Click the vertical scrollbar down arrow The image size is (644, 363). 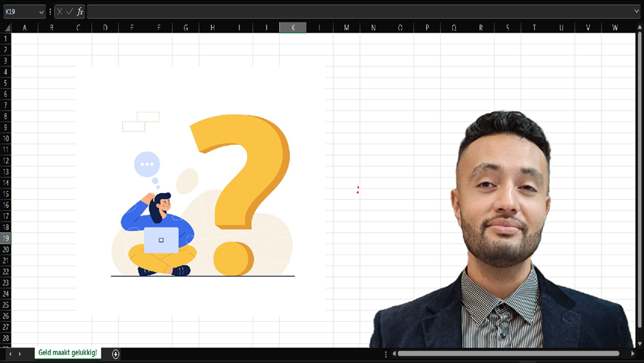coord(639,343)
